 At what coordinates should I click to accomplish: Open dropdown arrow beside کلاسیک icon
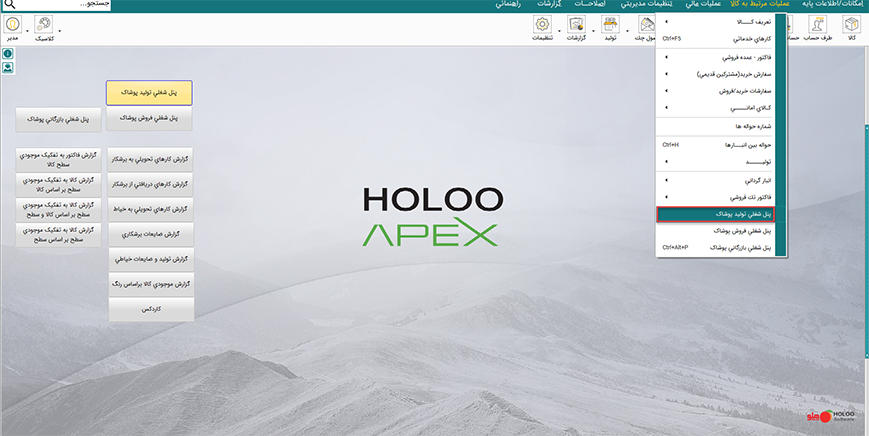pyautogui.click(x=60, y=30)
